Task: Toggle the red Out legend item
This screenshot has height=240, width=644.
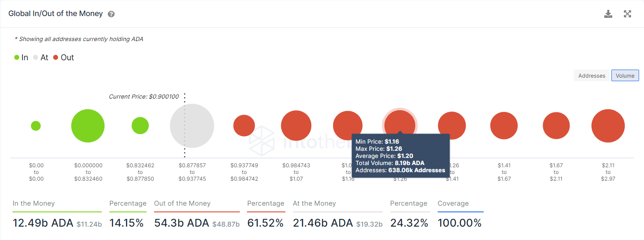Action: (63, 58)
